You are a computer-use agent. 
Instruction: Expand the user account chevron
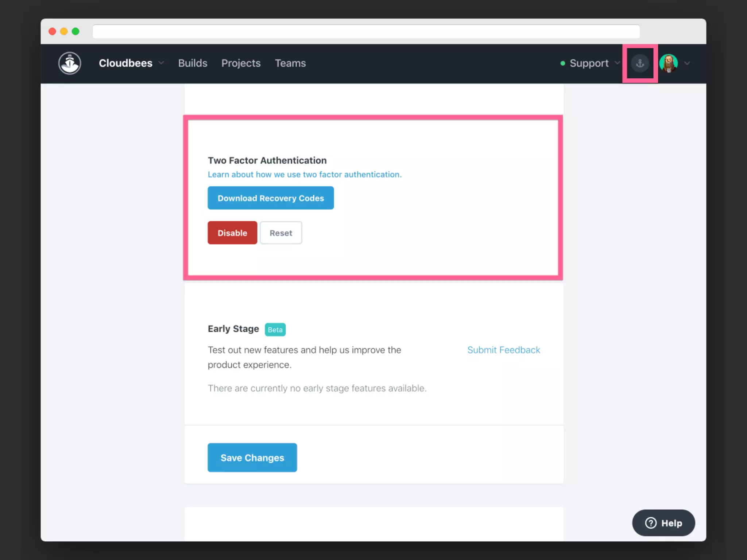click(x=687, y=63)
